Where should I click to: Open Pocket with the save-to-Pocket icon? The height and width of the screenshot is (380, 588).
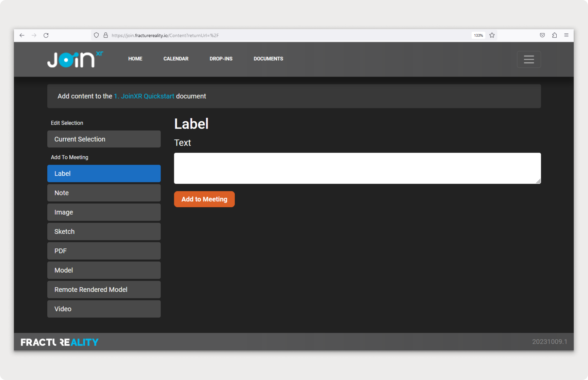[x=542, y=35]
